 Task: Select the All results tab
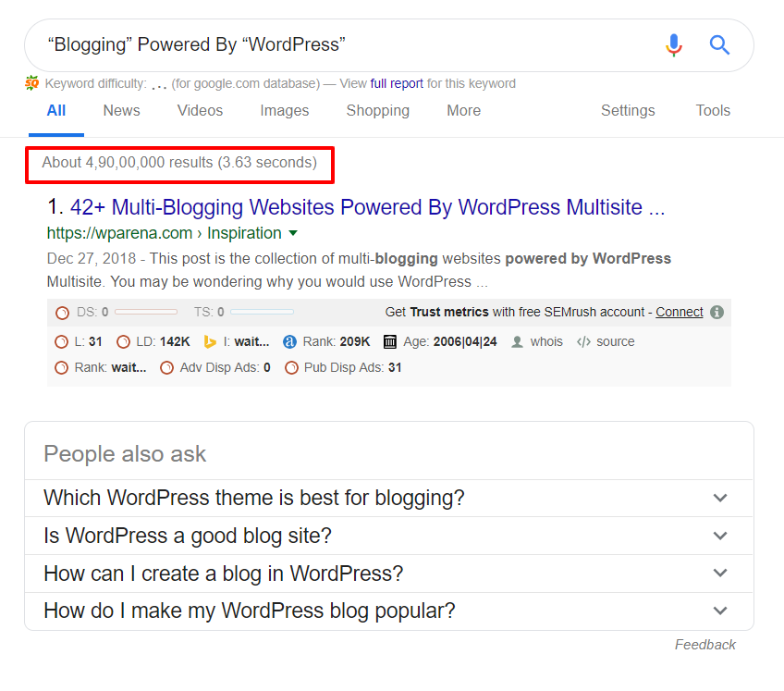pyautogui.click(x=56, y=111)
